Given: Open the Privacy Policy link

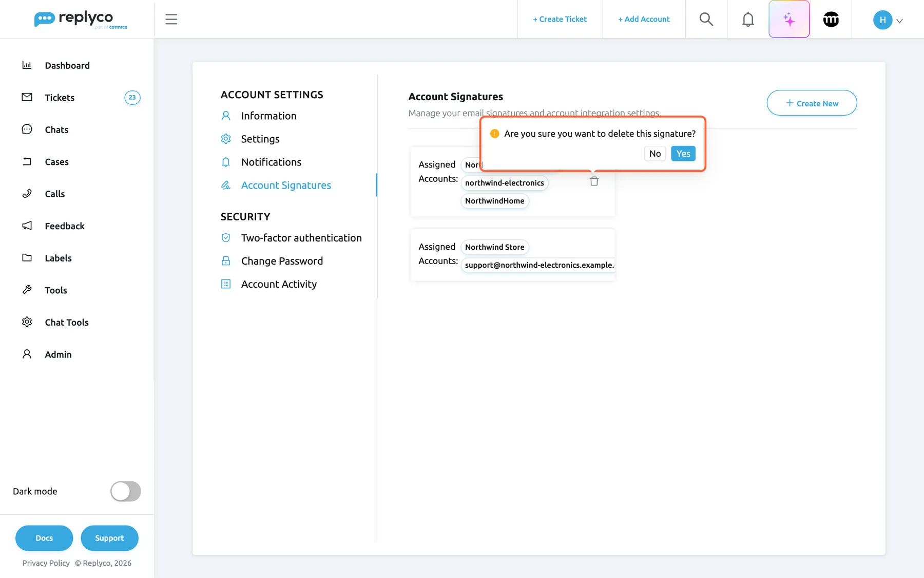Looking at the screenshot, I should coord(46,563).
